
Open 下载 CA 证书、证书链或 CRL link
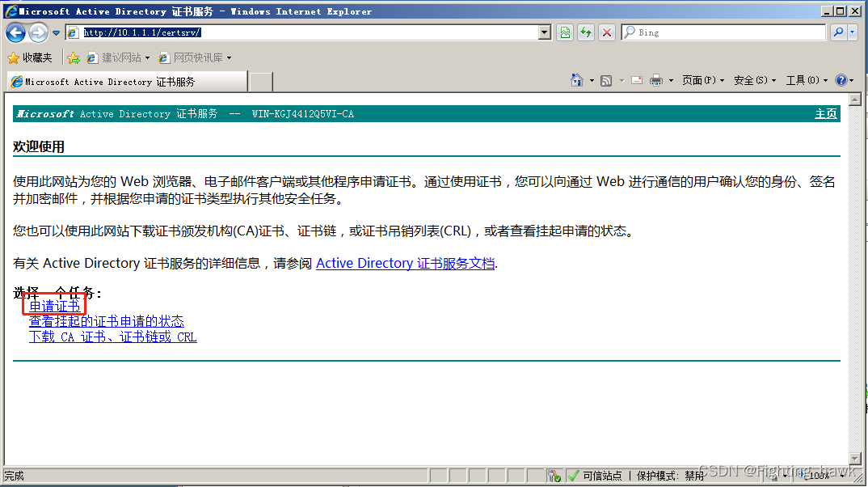pyautogui.click(x=113, y=337)
